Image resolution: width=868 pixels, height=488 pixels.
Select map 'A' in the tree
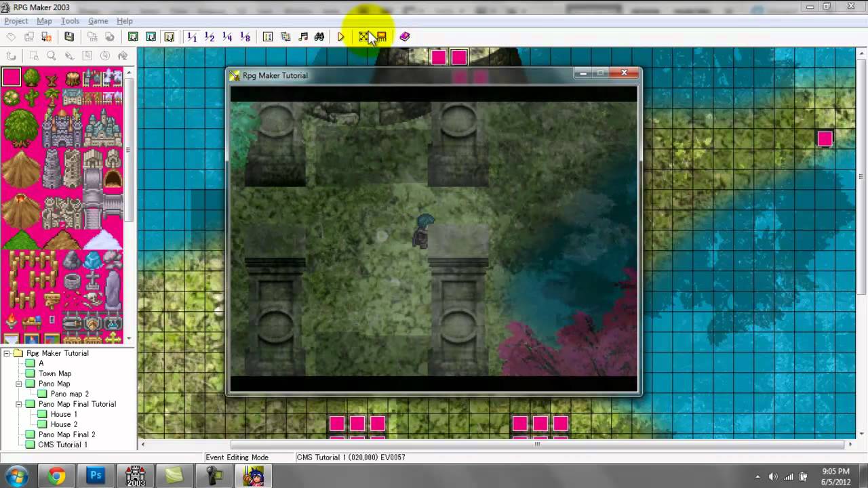coord(41,363)
